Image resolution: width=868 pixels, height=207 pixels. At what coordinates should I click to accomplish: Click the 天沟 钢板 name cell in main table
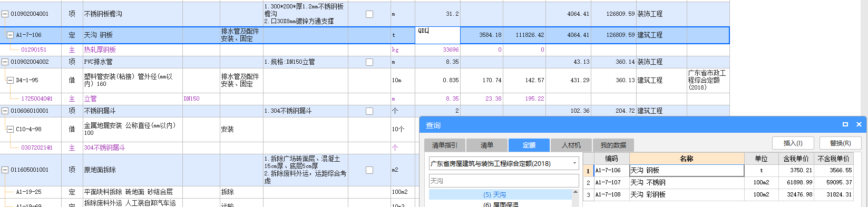tap(133, 35)
